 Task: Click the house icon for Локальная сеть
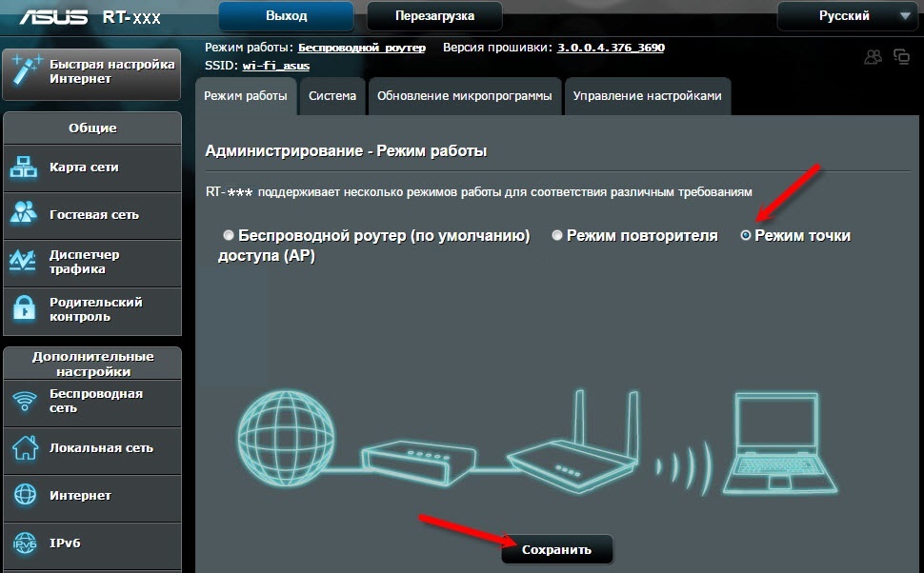tap(26, 447)
